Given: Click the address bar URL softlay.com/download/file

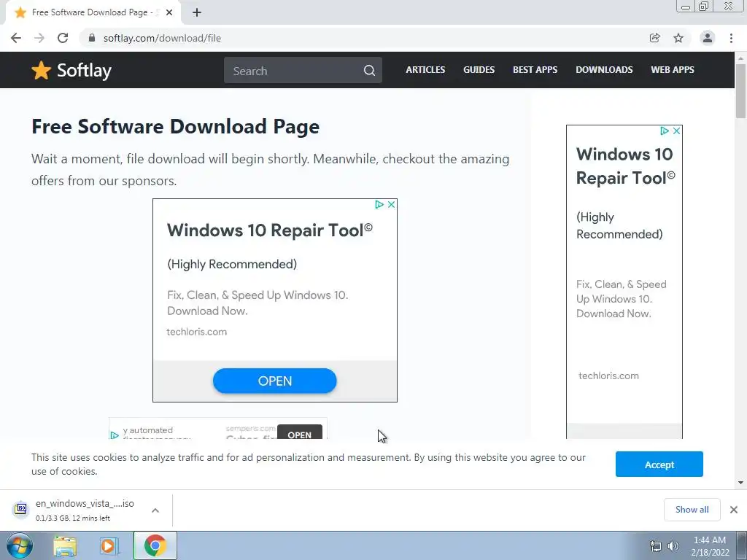Looking at the screenshot, I should point(162,38).
